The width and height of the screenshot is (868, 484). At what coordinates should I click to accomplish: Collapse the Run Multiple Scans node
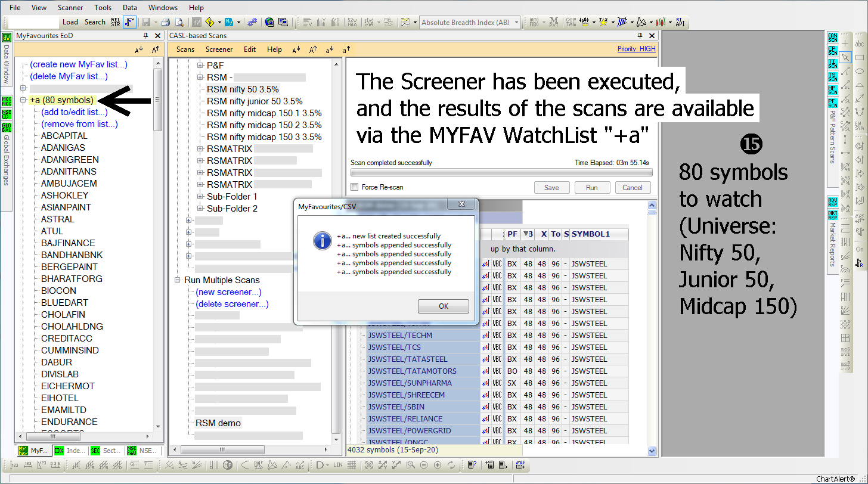point(178,280)
